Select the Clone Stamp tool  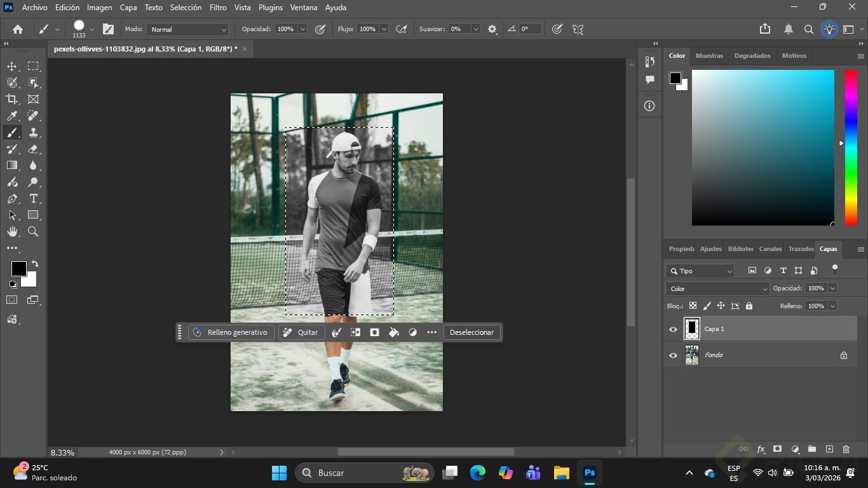[33, 132]
